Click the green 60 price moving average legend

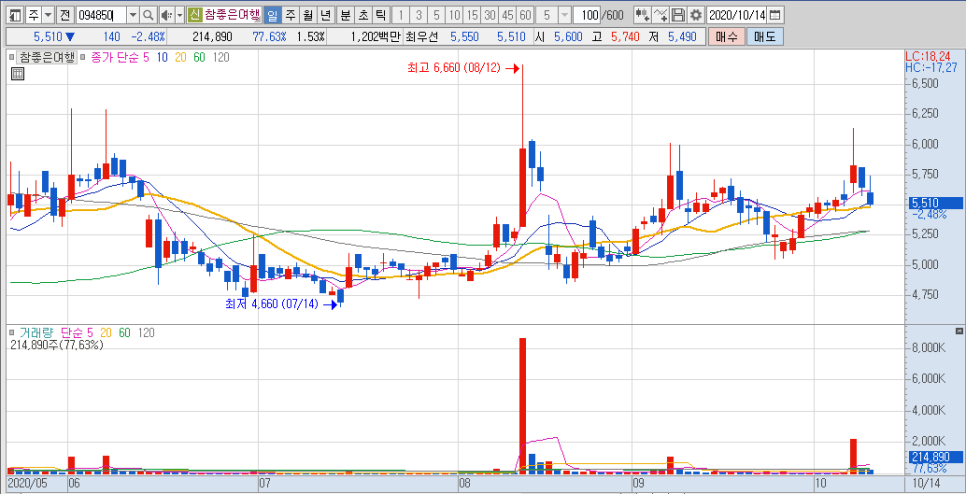(199, 57)
